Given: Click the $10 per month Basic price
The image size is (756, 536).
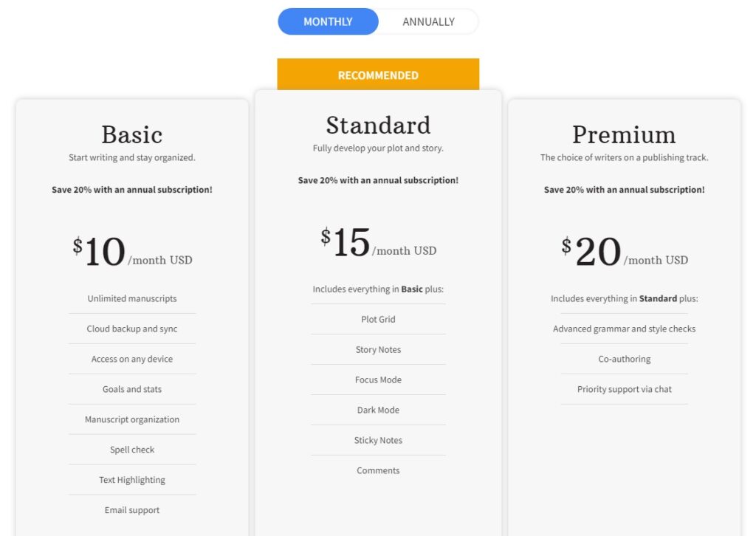Looking at the screenshot, I should (132, 252).
